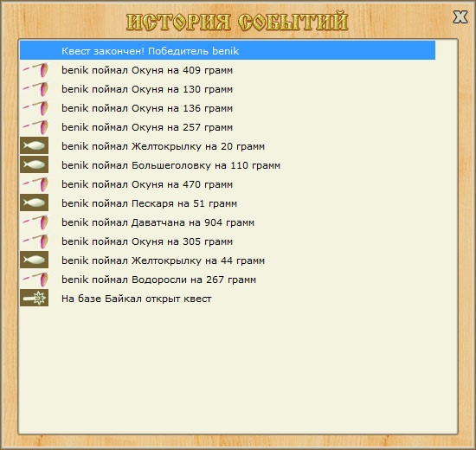Click the lure icon next to 470 gram perch
The image size is (476, 450).
coord(35,184)
